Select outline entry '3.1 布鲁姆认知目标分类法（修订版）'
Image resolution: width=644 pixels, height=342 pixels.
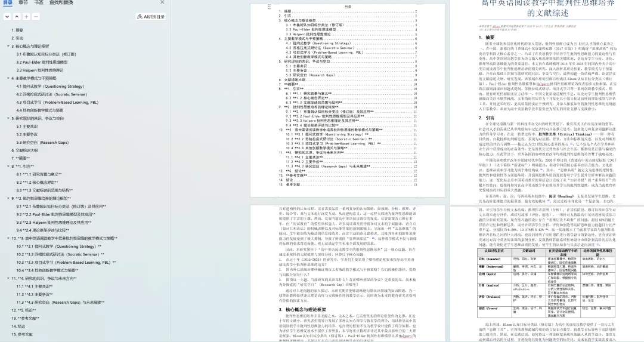[x=46, y=54]
